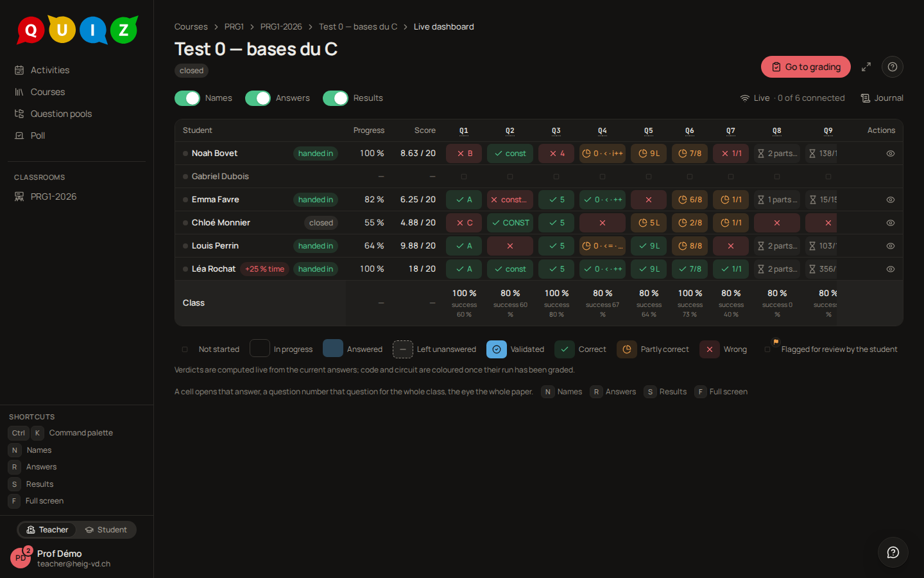Open Emma Favre's Q2 wrong const answer
Screen dimensions: 924x578
pyautogui.click(x=510, y=200)
